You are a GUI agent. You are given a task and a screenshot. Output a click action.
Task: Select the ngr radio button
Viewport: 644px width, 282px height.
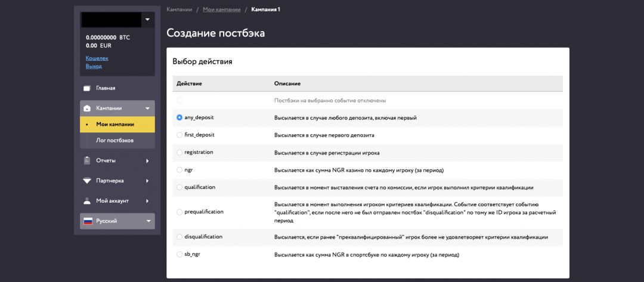(x=179, y=169)
